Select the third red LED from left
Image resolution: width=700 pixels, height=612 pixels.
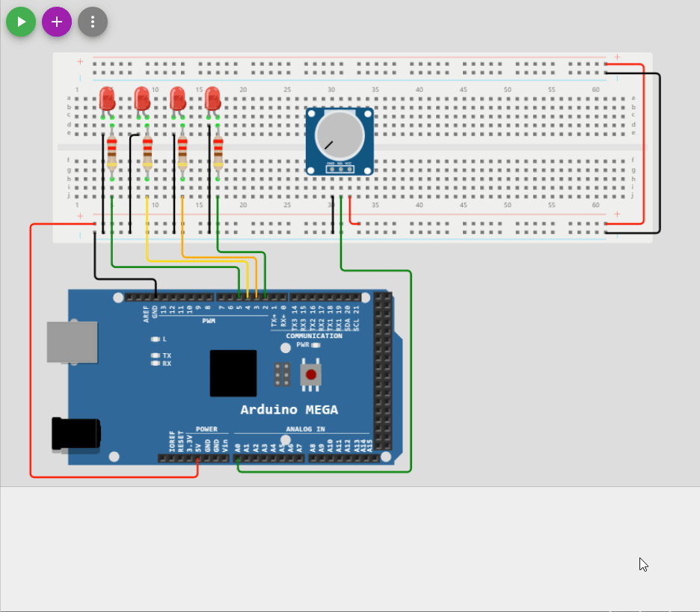point(177,100)
